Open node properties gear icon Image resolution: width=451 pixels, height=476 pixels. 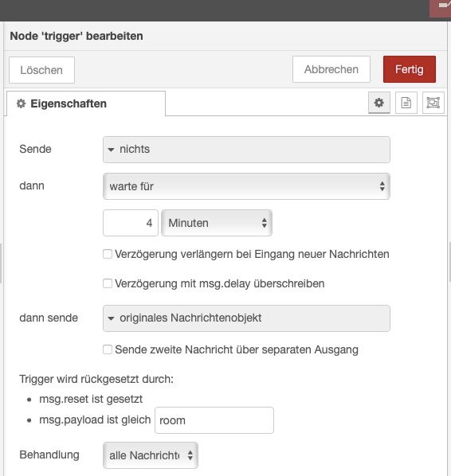[378, 103]
